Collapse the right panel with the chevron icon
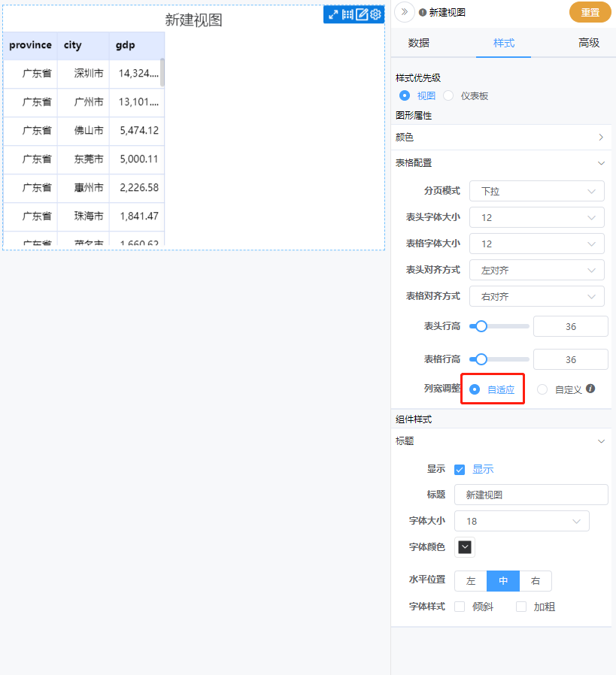616x675 pixels. click(404, 12)
